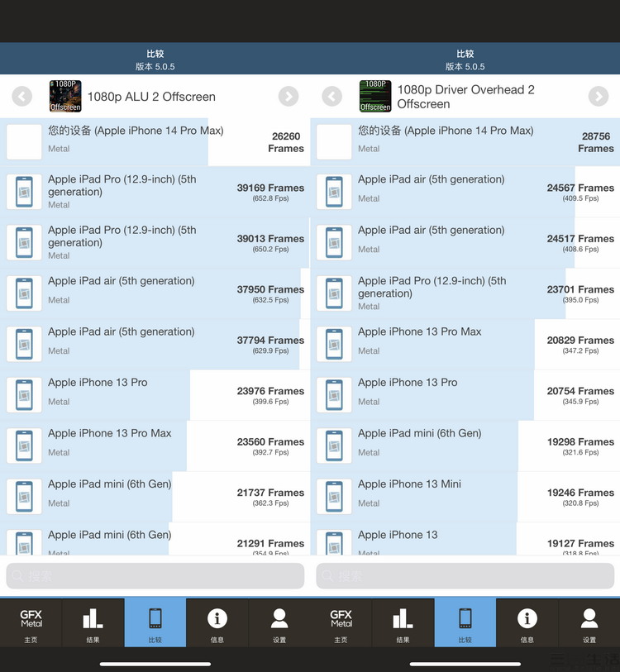
Task: Tap the 1080p Driver Overhead 2 Offscreen thumbnail
Action: coord(375,96)
